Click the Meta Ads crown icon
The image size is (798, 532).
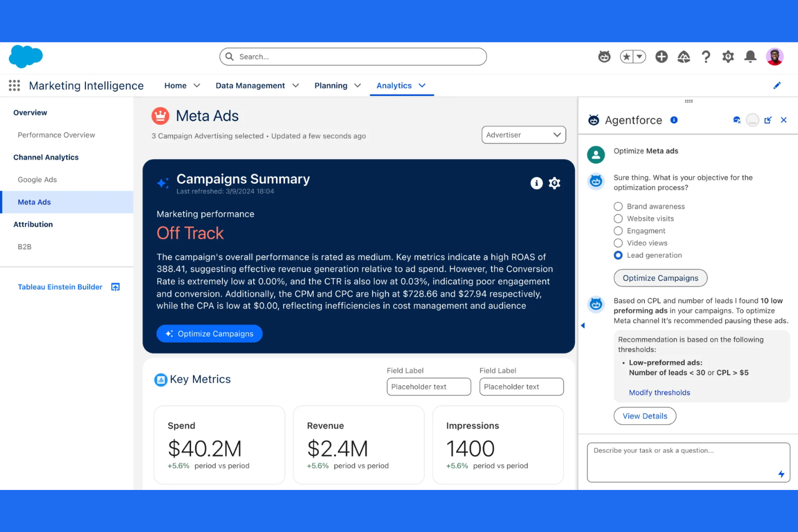click(x=160, y=116)
